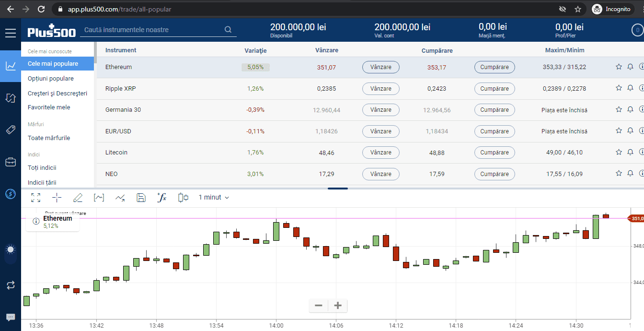Zoom in the chart with the plus control
644x331 pixels.
tap(337, 306)
